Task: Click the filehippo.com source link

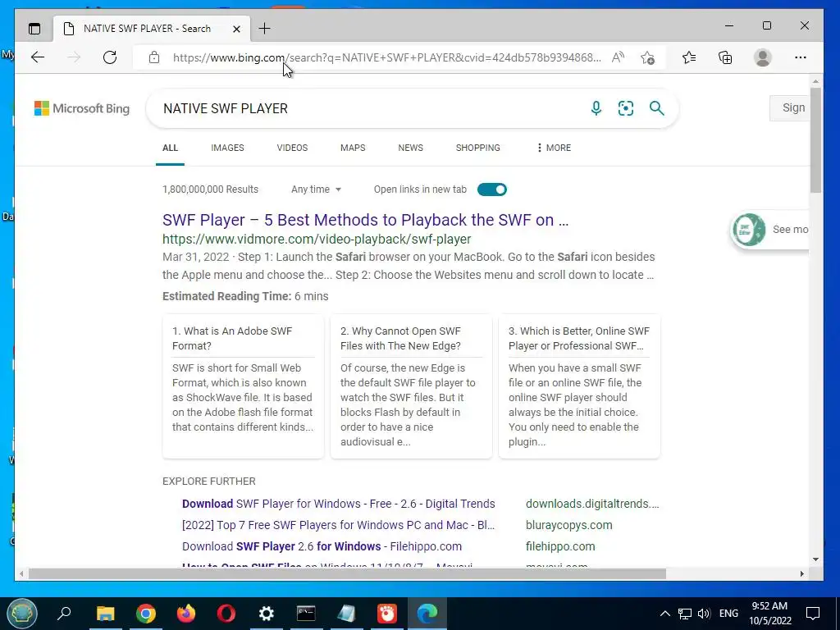Action: pos(560,546)
